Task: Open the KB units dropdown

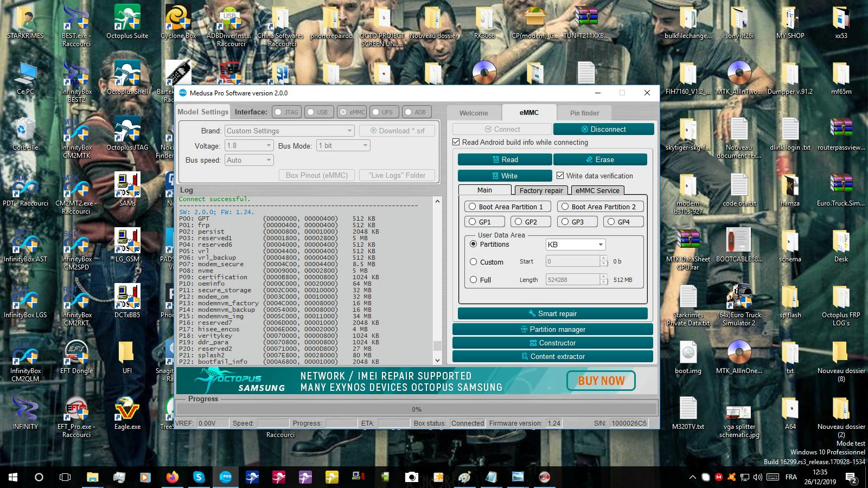Action: (575, 245)
